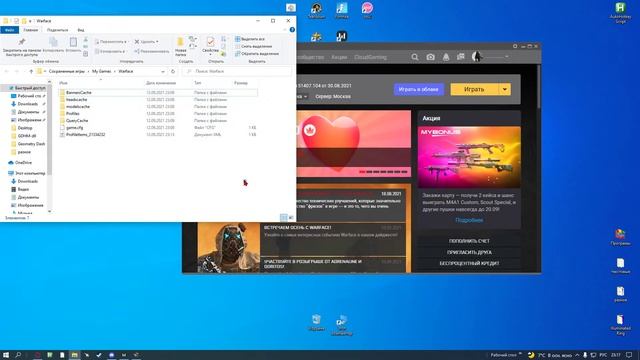This screenshot has width=640, height=360.
Task: Click the friends chat icon in launcher
Action: (x=461, y=57)
